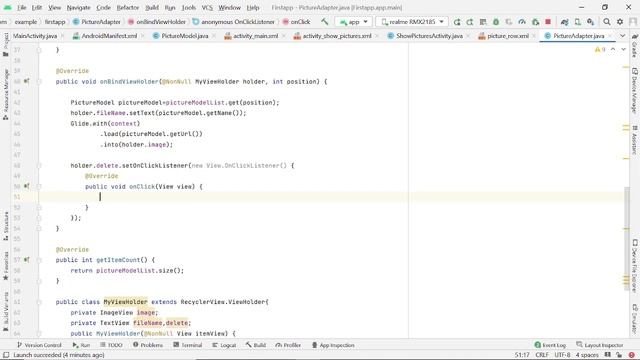Click the Sync Project with Gradle Files icon
The width and height of the screenshot is (640, 360).
tap(564, 22)
